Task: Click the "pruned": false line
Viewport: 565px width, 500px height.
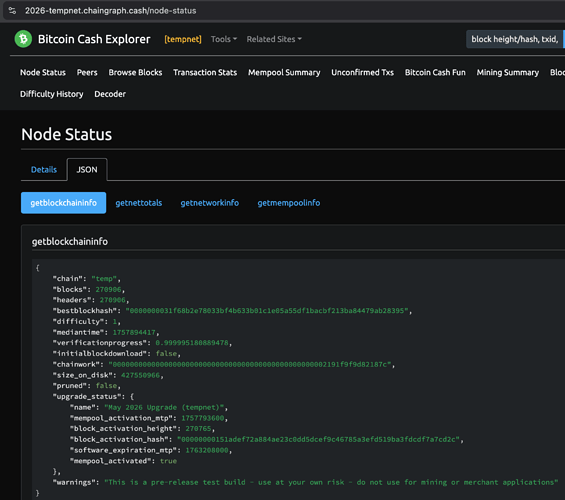Action: tap(86, 385)
